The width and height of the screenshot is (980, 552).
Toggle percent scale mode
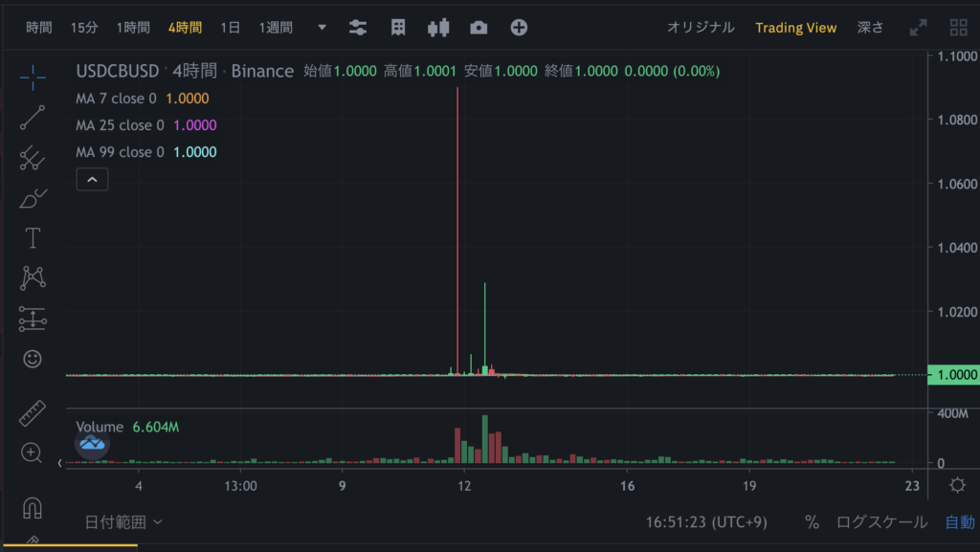point(812,522)
